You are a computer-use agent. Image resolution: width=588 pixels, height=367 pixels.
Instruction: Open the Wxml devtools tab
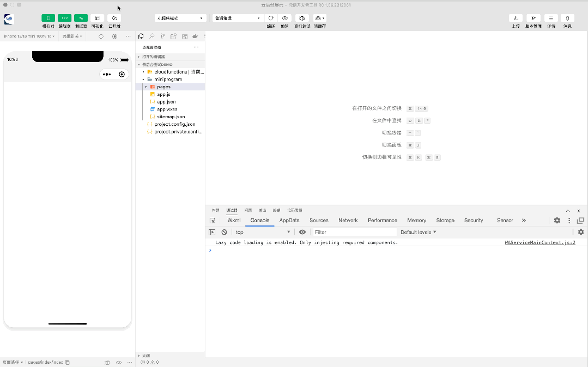coord(234,221)
